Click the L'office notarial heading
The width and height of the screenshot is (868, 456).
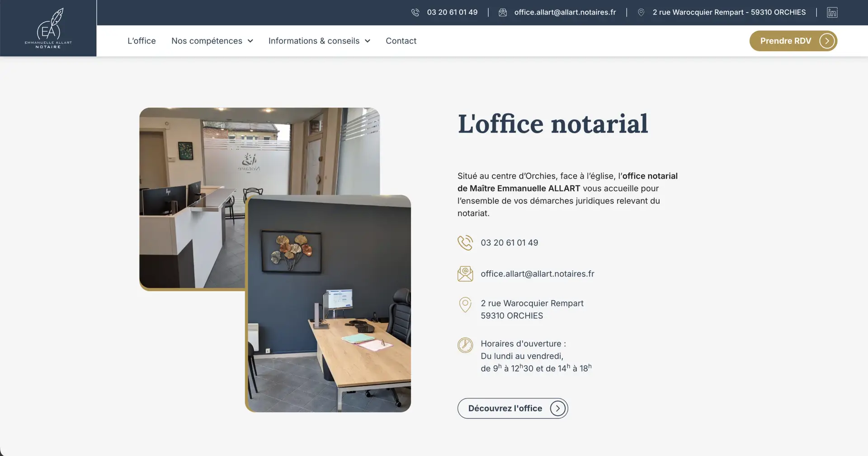click(553, 124)
